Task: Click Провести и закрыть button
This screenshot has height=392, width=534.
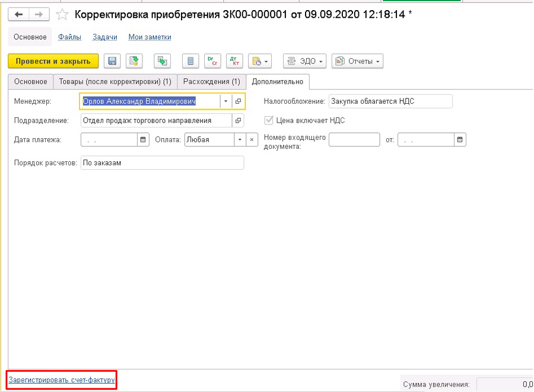Action: 53,61
